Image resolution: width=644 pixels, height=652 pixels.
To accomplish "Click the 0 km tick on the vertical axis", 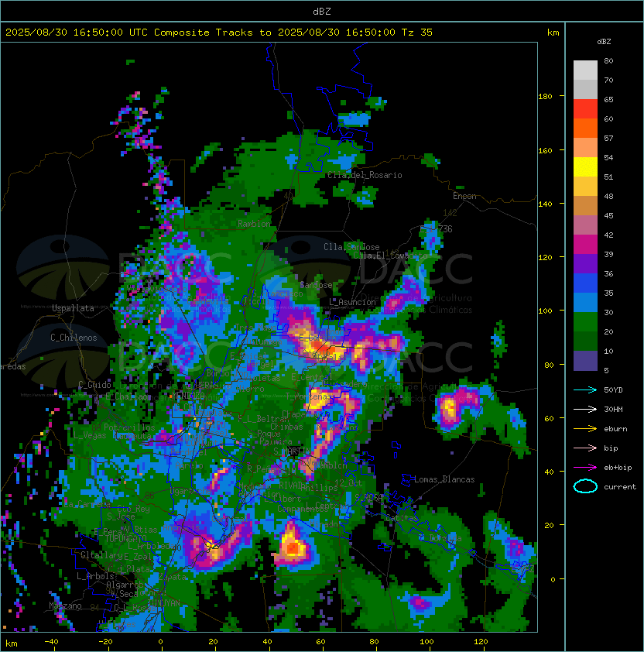I will 553,579.
